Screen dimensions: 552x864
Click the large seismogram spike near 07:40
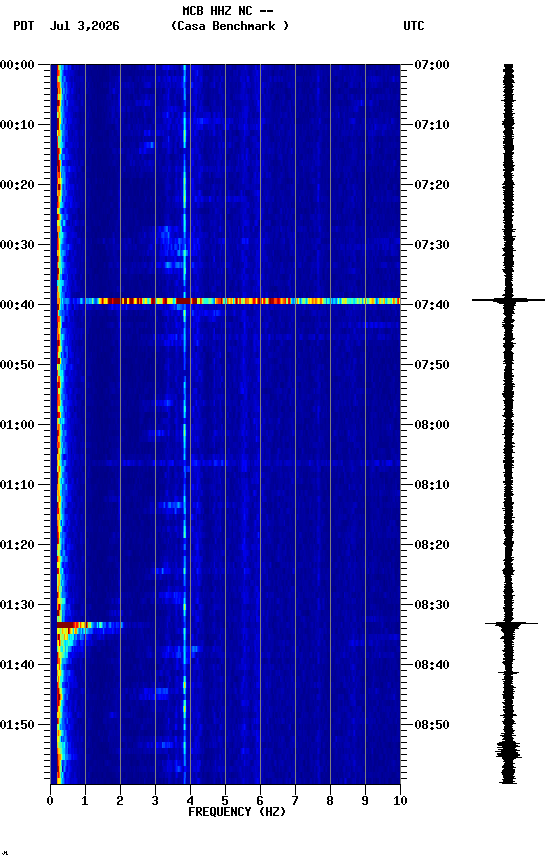(508, 300)
